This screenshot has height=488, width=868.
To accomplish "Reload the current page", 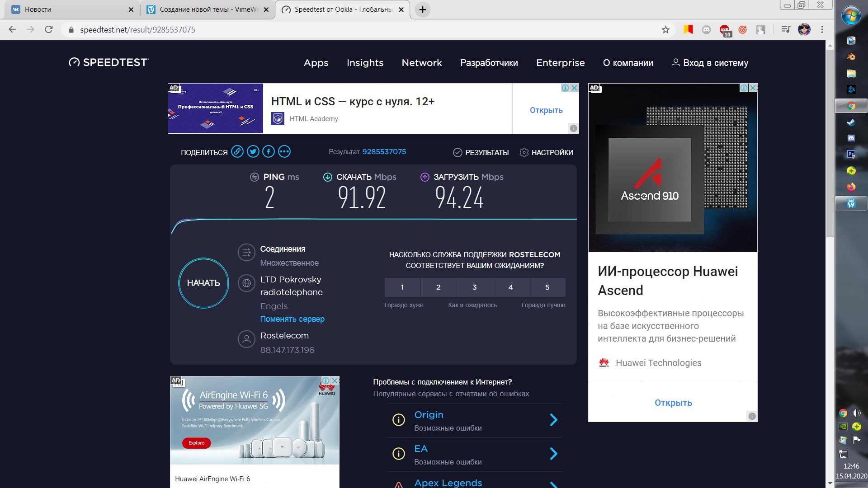I will point(49,29).
